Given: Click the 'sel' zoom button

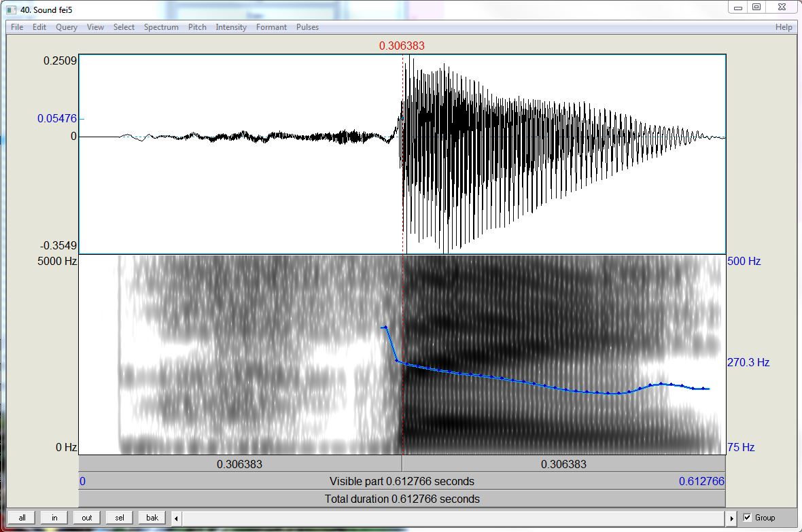Looking at the screenshot, I should point(119,518).
